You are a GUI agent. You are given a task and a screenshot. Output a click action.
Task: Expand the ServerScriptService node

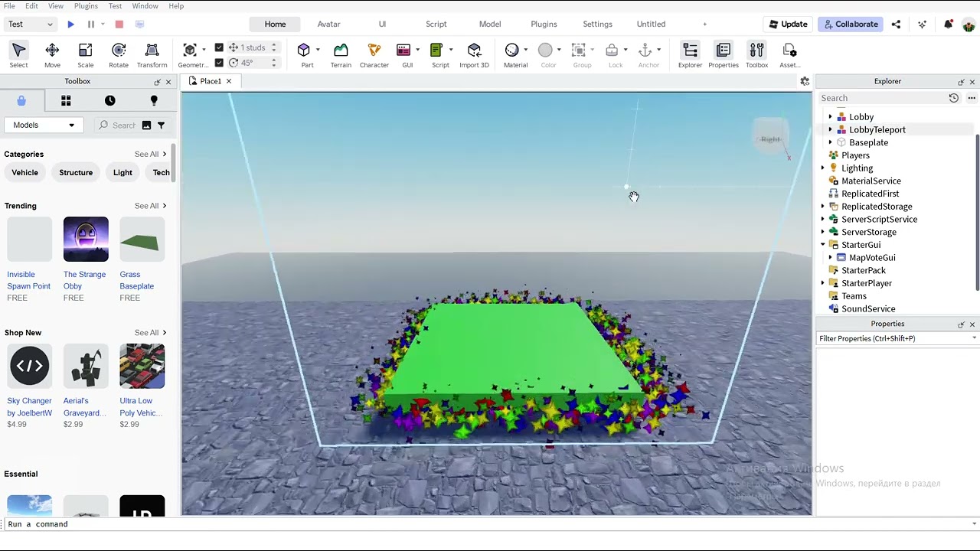coord(823,220)
